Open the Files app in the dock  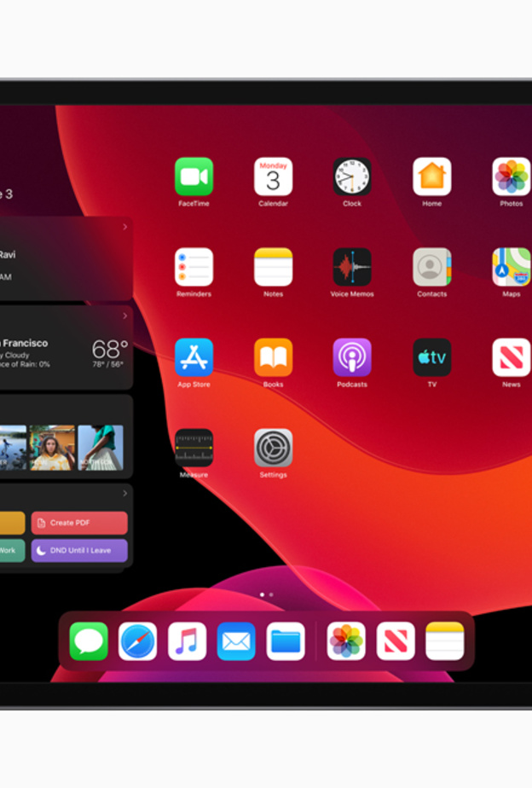pos(286,641)
